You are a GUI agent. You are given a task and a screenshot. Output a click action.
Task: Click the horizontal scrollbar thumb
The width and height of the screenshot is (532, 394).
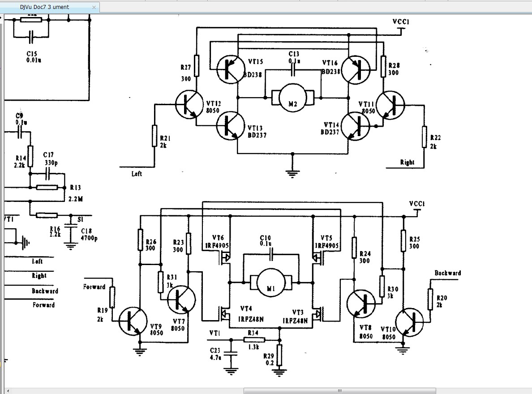click(340, 391)
